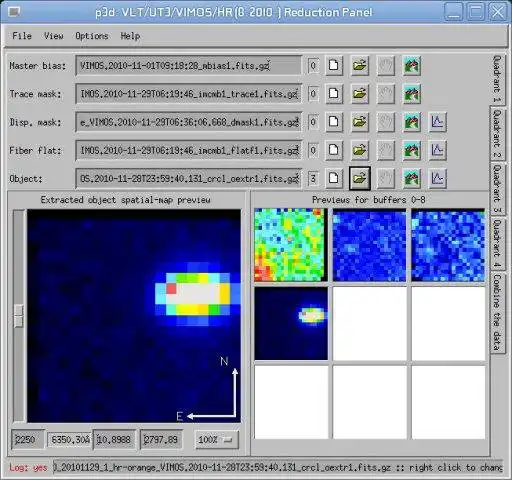This screenshot has height=480, width=512.
Task: Switch to the Quadrant 4 tab
Action: click(x=497, y=243)
